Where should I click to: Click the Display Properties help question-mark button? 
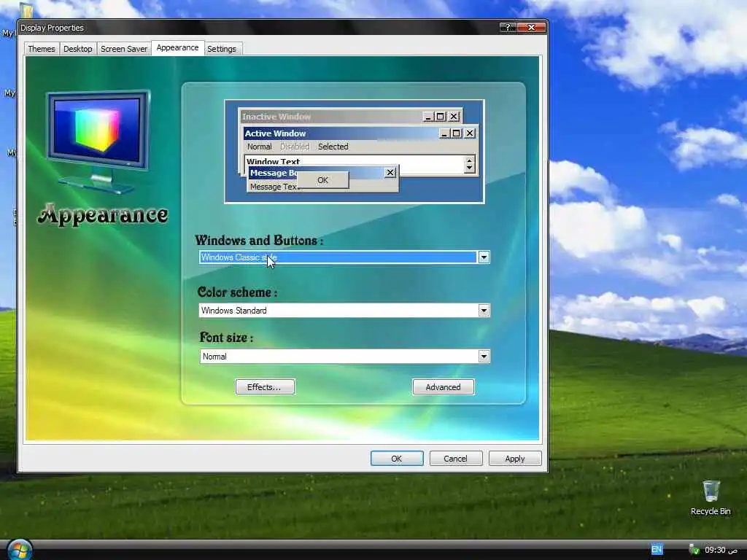(508, 28)
